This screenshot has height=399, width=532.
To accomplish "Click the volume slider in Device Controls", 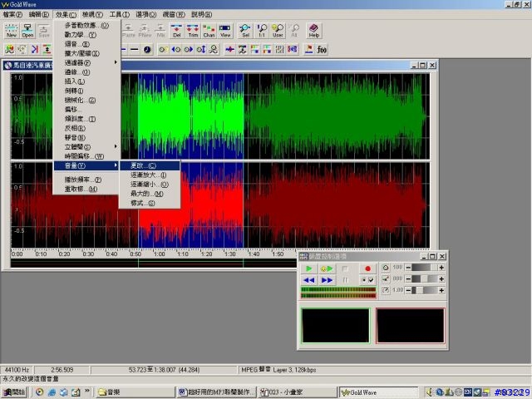I will 425,268.
